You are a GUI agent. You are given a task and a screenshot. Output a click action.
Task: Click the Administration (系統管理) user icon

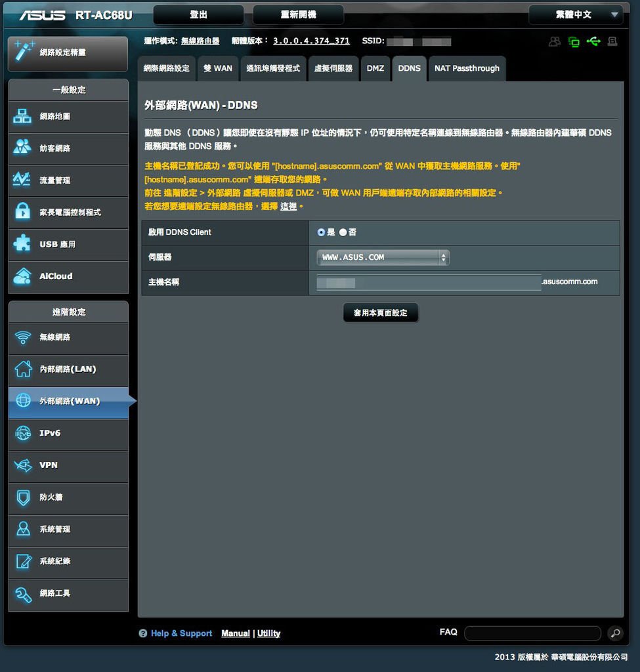tap(23, 529)
